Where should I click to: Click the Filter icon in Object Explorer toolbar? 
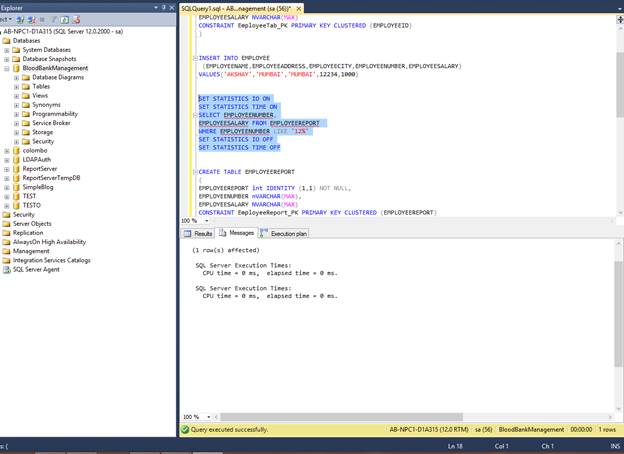click(57, 18)
